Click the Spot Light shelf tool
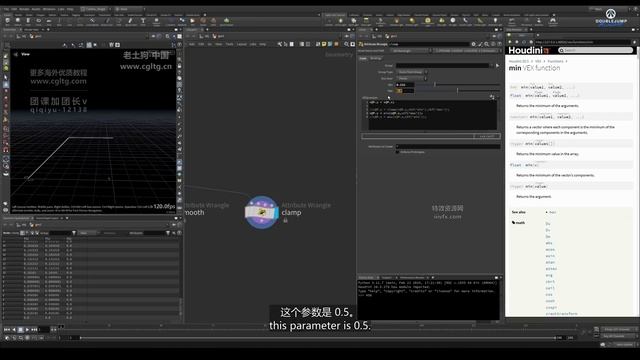Screen dimensions: 640x360 [353, 21]
